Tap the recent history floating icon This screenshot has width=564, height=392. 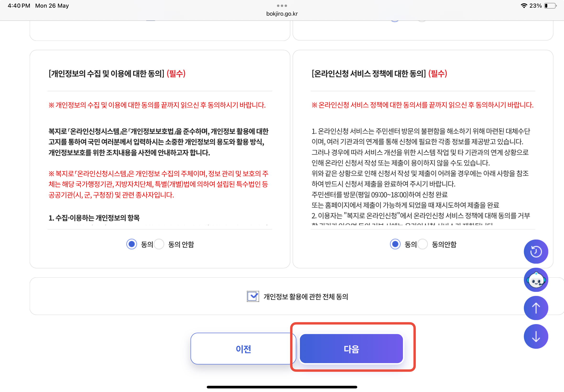(x=536, y=251)
